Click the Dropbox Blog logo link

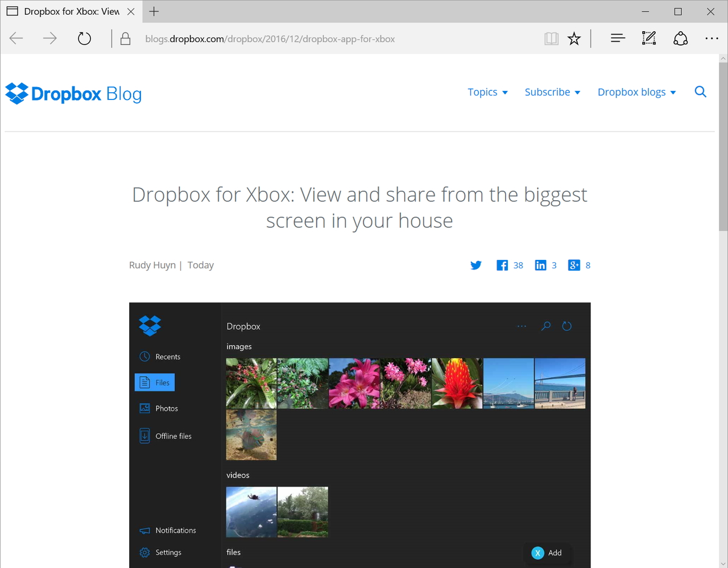(73, 93)
